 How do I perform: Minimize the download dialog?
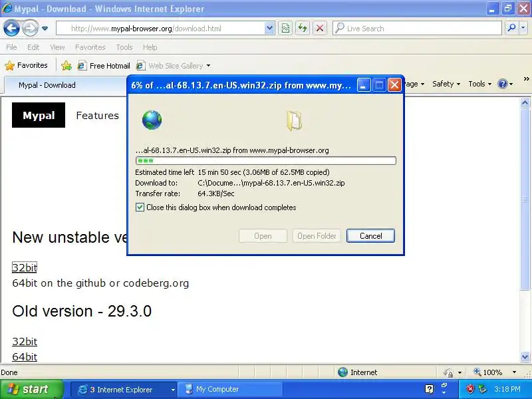point(363,85)
